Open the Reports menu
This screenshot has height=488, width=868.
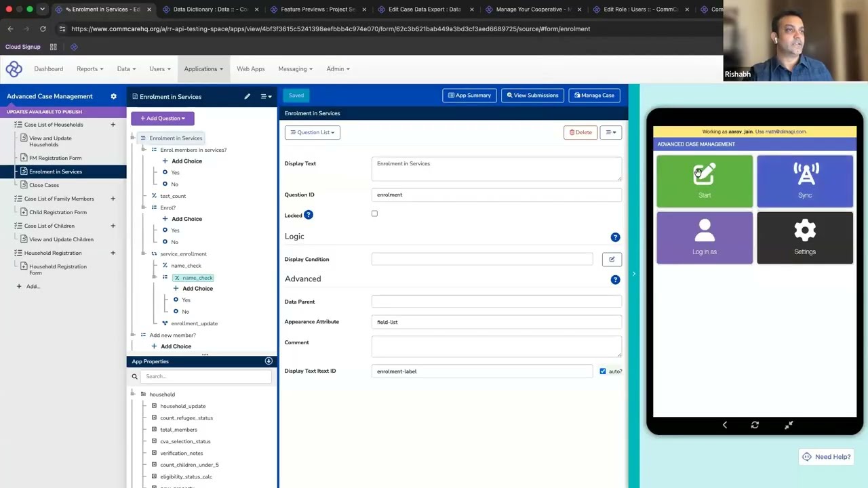pyautogui.click(x=90, y=68)
